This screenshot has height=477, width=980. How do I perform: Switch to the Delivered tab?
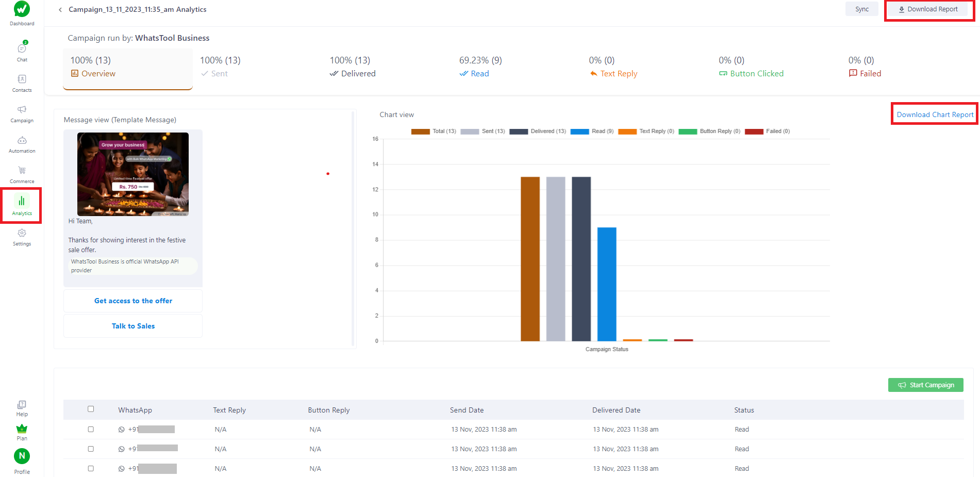click(x=353, y=67)
